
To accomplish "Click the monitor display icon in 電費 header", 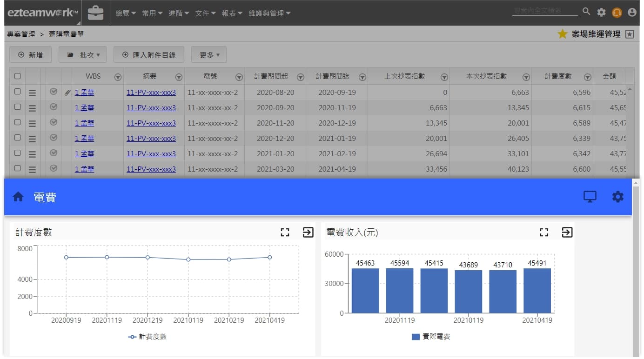I will click(x=590, y=197).
